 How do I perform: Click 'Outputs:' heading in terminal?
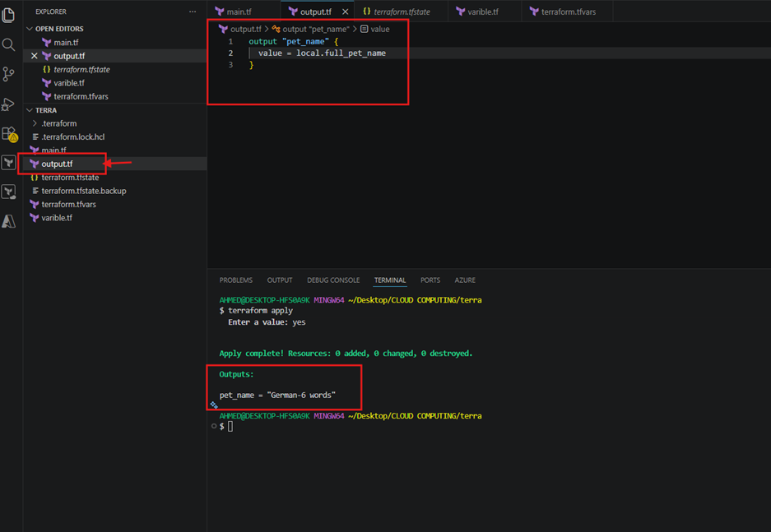pos(236,375)
